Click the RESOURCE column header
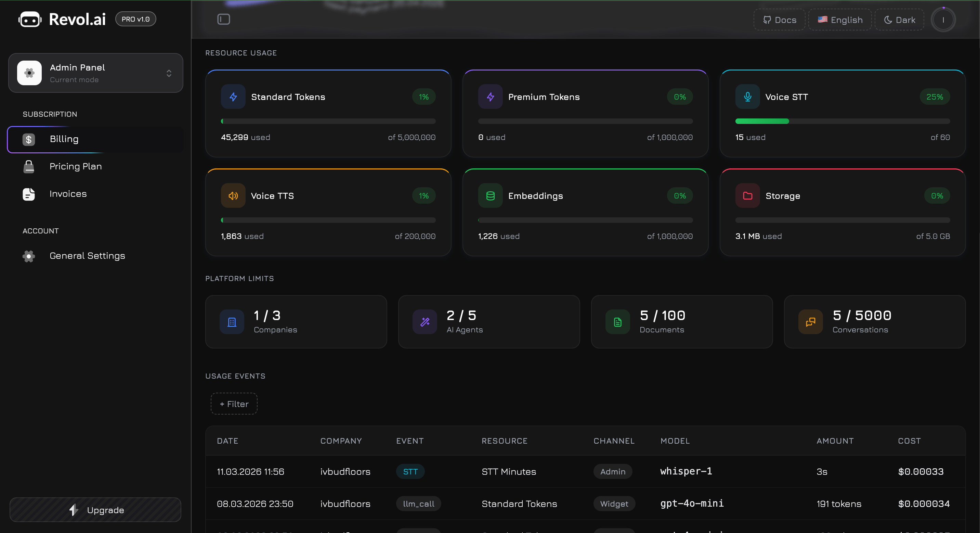This screenshot has height=533, width=980. 505,441
